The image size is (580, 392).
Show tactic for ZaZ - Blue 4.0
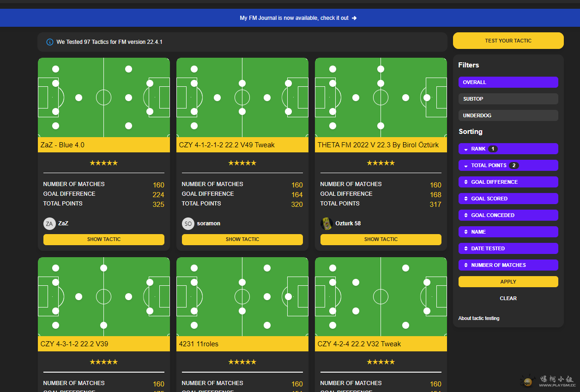[104, 240]
